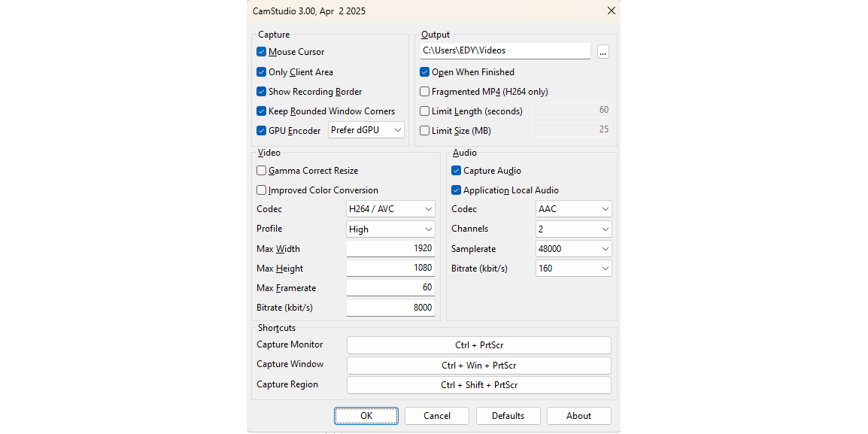Set the Capture Monitor shortcut button
The width and height of the screenshot is (868, 434).
click(x=479, y=345)
